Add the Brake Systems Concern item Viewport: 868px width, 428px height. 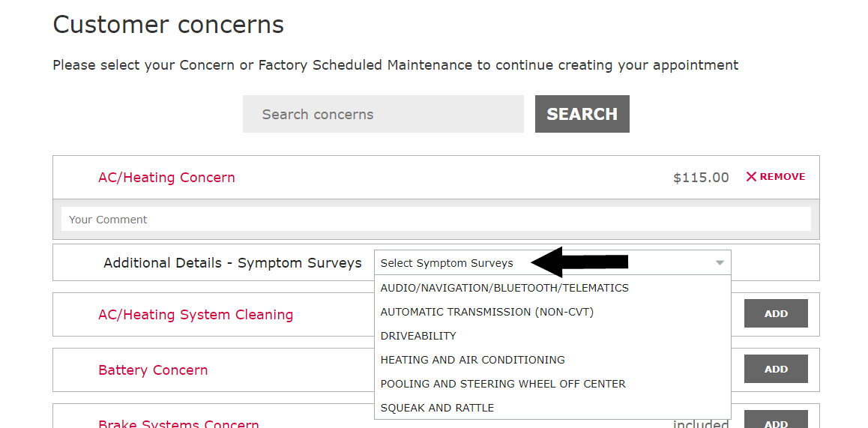point(776,422)
